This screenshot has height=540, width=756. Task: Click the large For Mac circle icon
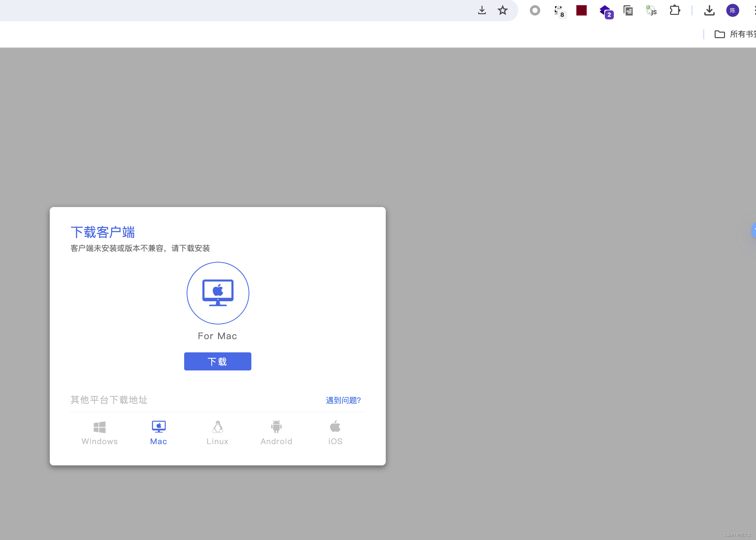click(218, 293)
